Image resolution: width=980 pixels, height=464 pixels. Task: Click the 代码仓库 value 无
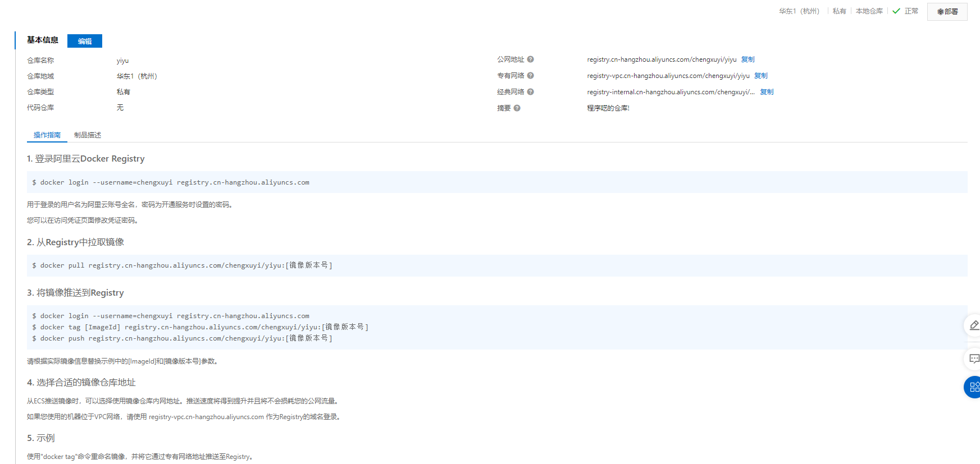[x=120, y=108]
